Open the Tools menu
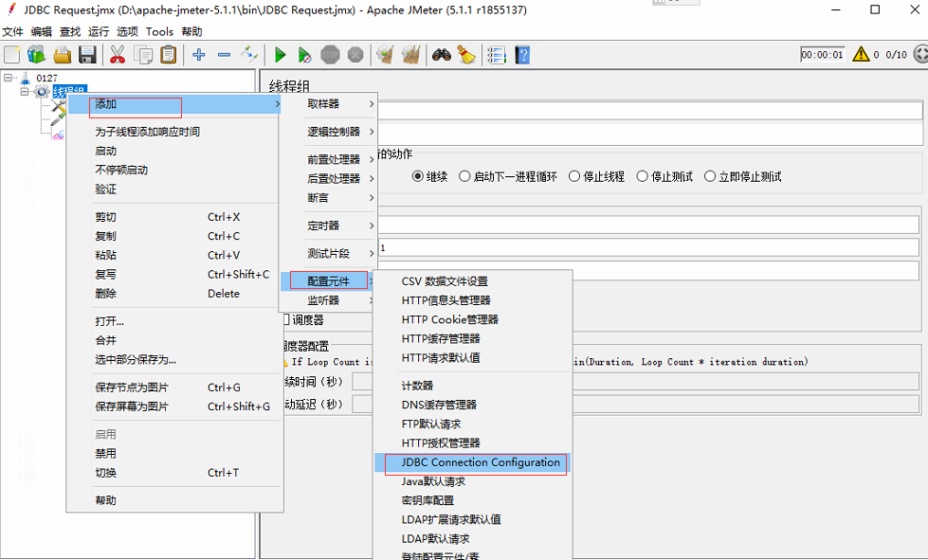This screenshot has width=928, height=560. pyautogui.click(x=158, y=31)
